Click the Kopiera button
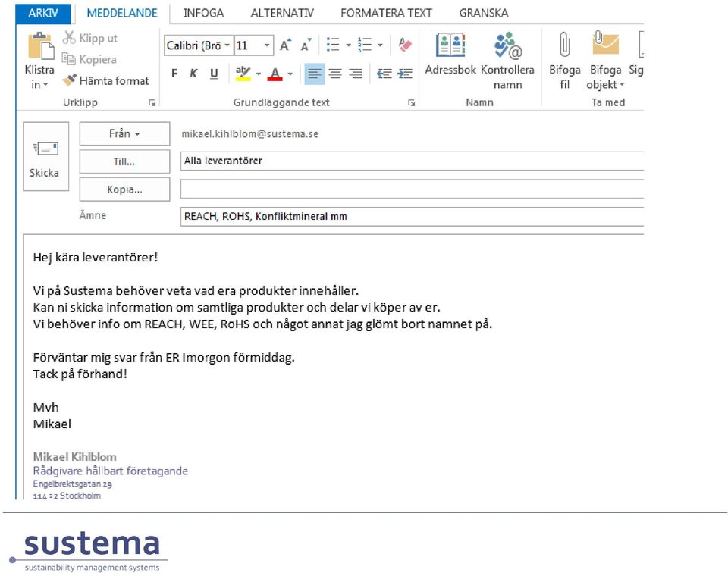728x573 pixels. [x=89, y=59]
